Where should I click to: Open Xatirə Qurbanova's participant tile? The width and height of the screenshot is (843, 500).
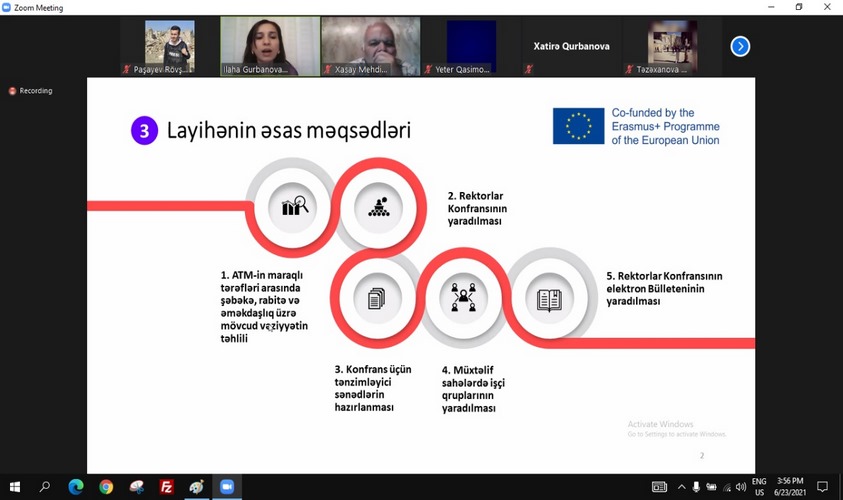(x=571, y=46)
